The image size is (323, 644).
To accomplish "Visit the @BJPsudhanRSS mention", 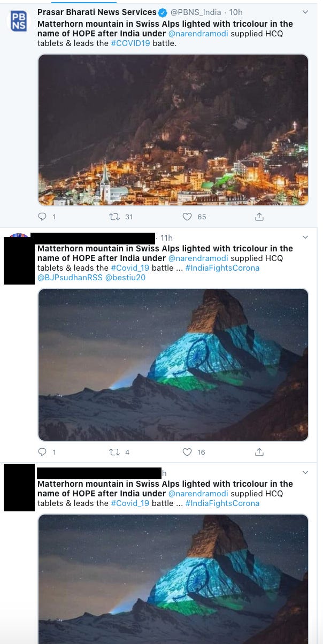I will (x=70, y=278).
